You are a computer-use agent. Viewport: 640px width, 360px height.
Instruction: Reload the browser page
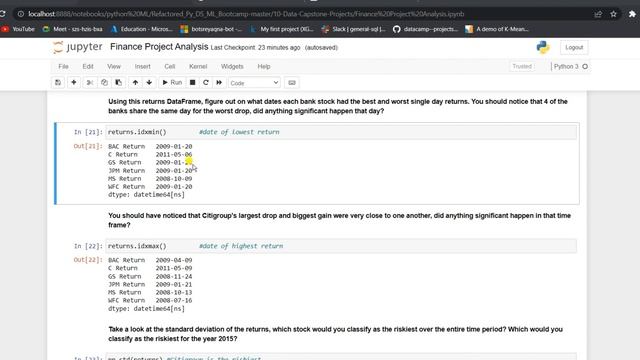2,14
